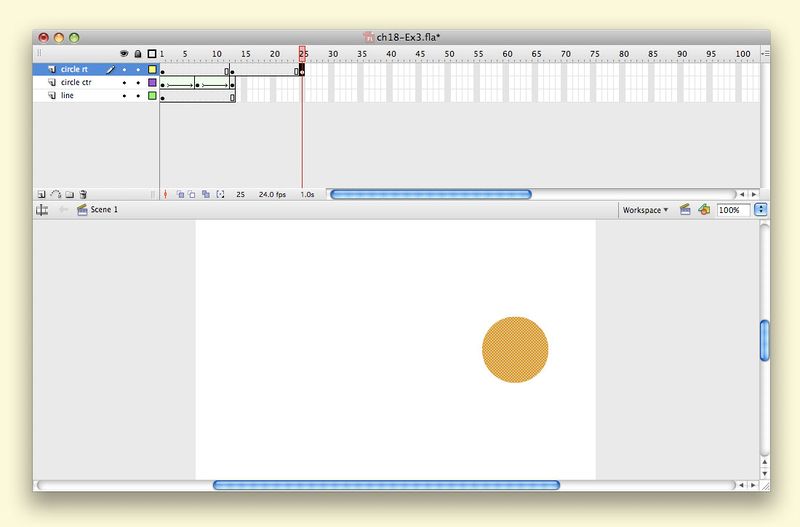Click the Insert Layer icon
The image size is (800, 527).
tap(41, 194)
